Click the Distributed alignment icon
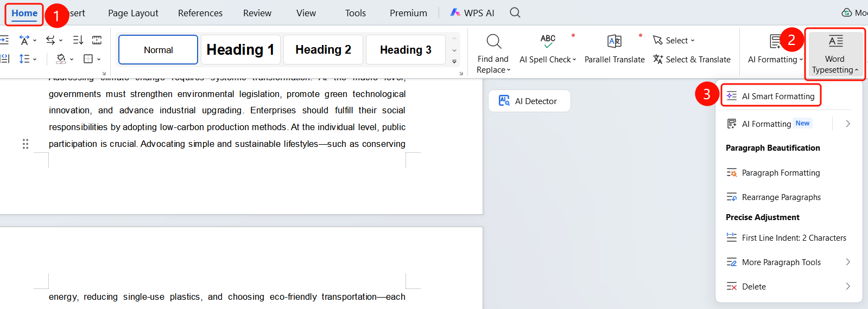 (x=4, y=59)
